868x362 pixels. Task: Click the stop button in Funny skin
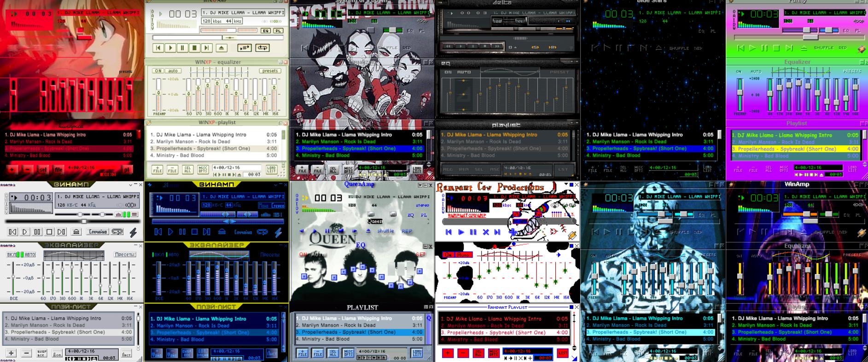(x=776, y=48)
